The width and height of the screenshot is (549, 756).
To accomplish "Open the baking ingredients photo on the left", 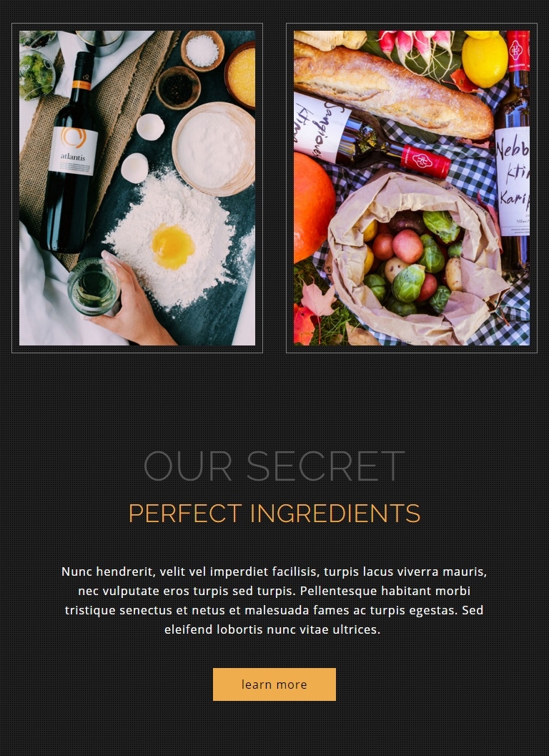I will pyautogui.click(x=137, y=188).
